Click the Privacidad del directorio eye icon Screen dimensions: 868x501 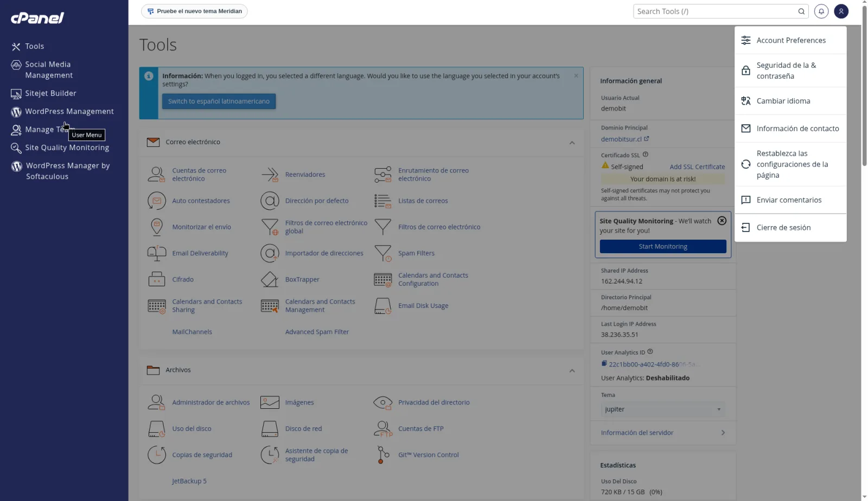coord(382,402)
